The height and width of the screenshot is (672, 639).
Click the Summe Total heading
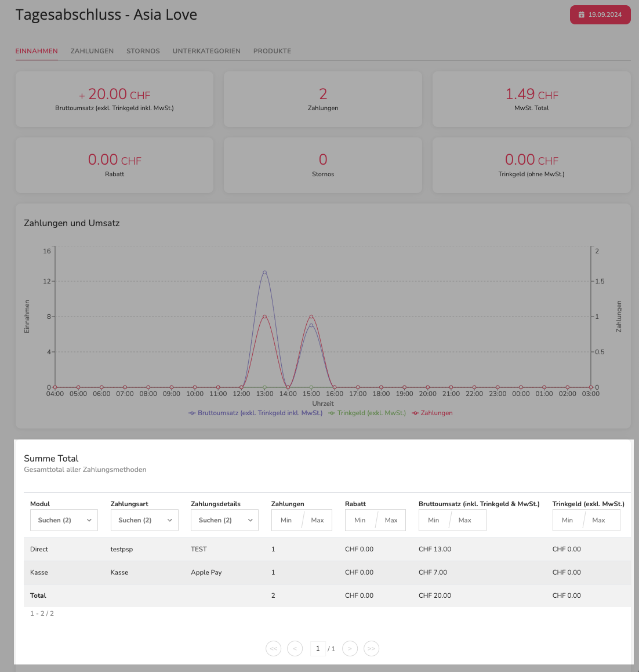point(51,458)
